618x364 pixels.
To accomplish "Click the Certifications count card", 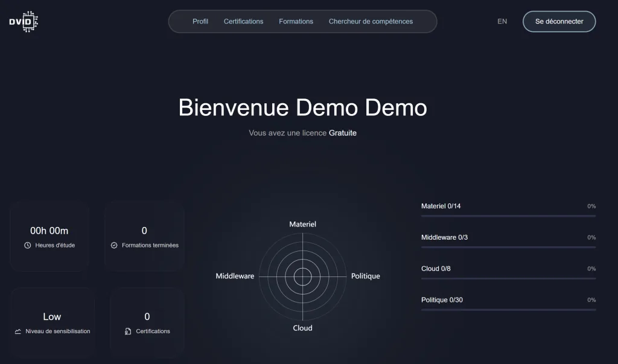I will [x=147, y=322].
